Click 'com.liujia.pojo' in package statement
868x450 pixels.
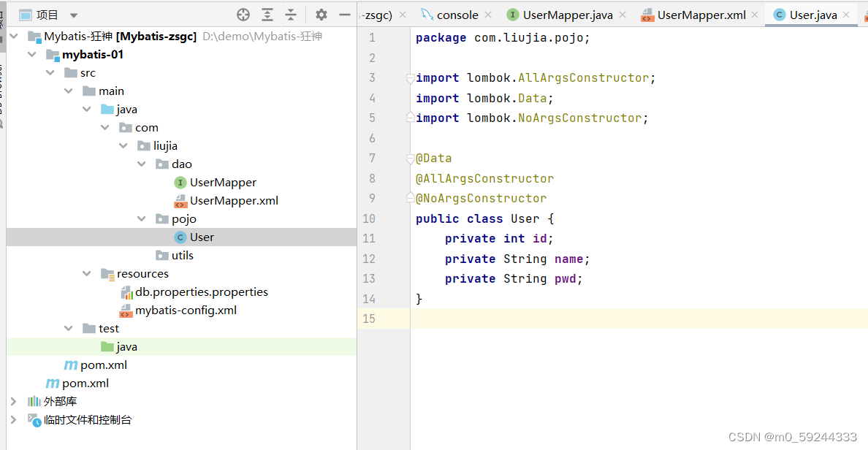click(528, 38)
